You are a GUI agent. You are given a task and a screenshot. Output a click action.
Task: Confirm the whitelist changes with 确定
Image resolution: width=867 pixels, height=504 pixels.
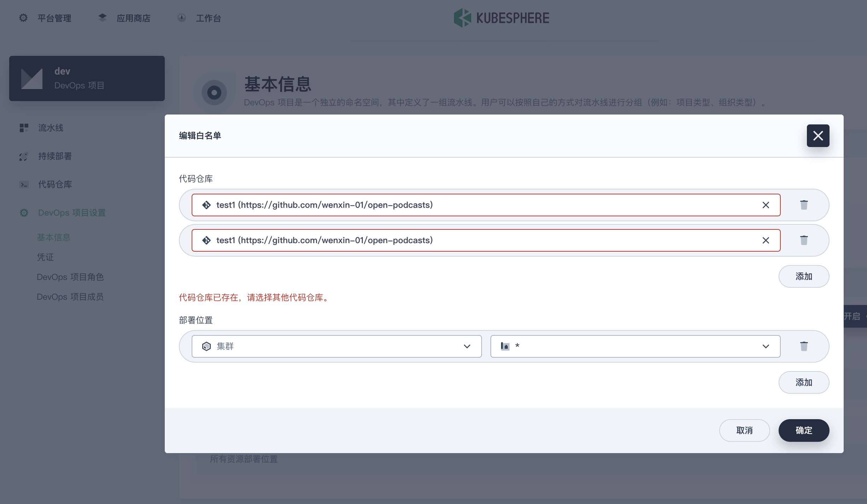click(x=804, y=430)
